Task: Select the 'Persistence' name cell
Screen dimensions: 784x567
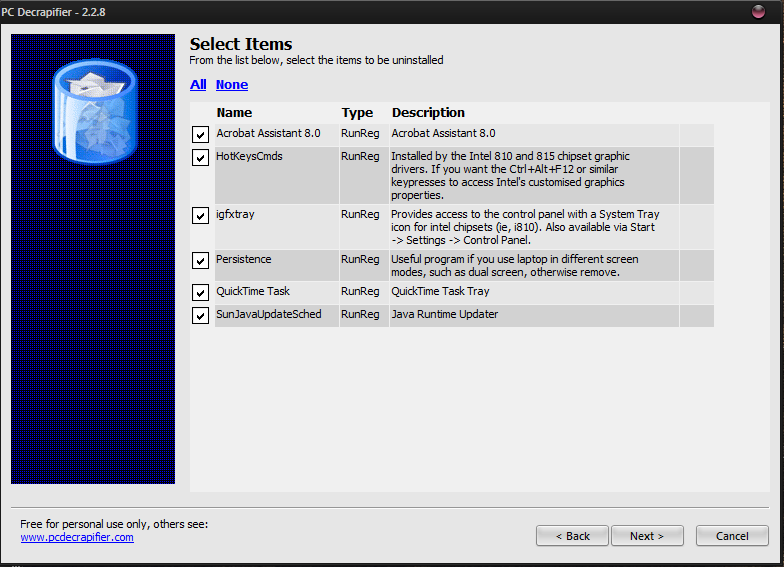Action: pyautogui.click(x=277, y=265)
